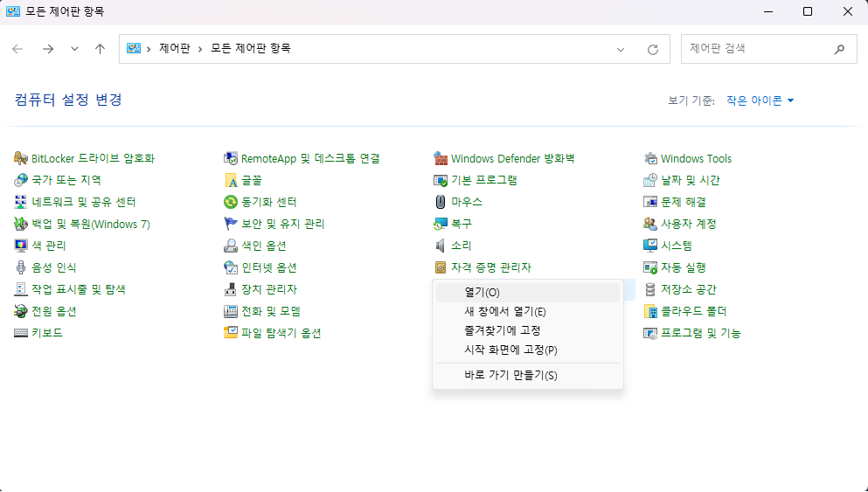Expand the chevron after 제어판 breadcrumb
The width and height of the screenshot is (868, 492).
200,49
